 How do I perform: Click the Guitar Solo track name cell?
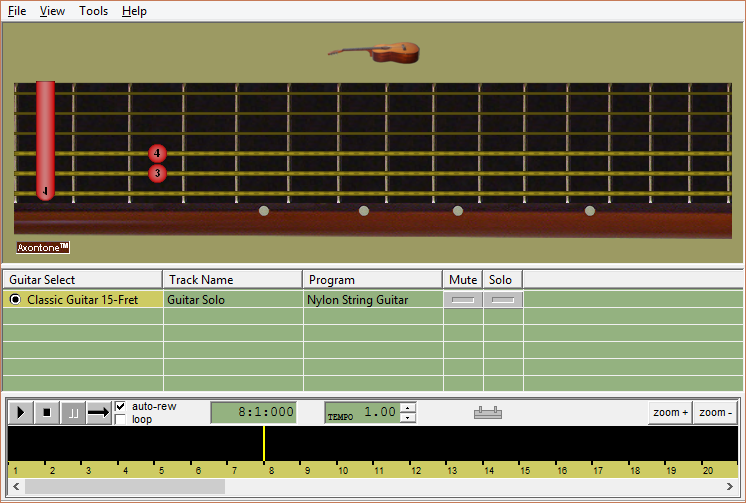click(x=233, y=300)
